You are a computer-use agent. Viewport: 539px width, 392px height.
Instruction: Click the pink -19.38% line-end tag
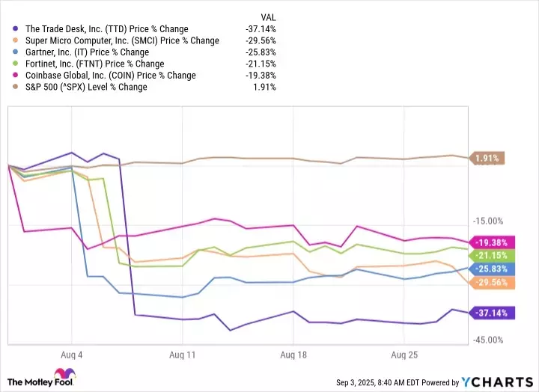(x=493, y=242)
